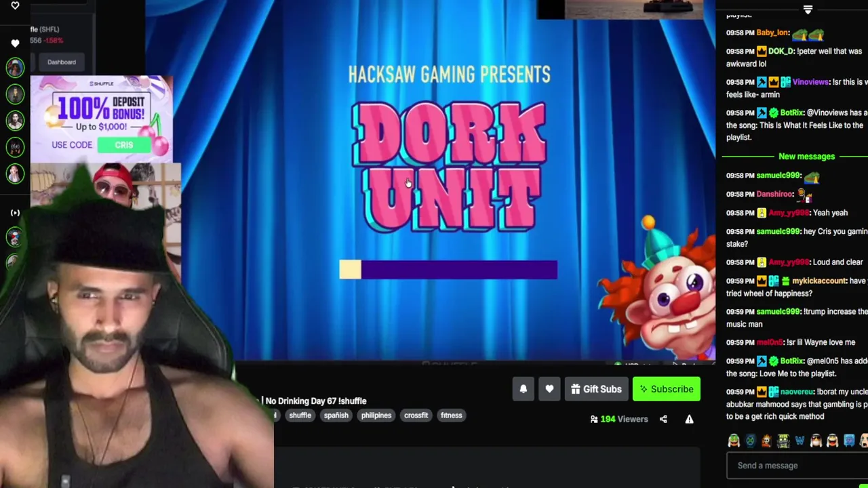The height and width of the screenshot is (488, 868).
Task: Click the Dork Unit loading progress bar
Action: pos(448,270)
